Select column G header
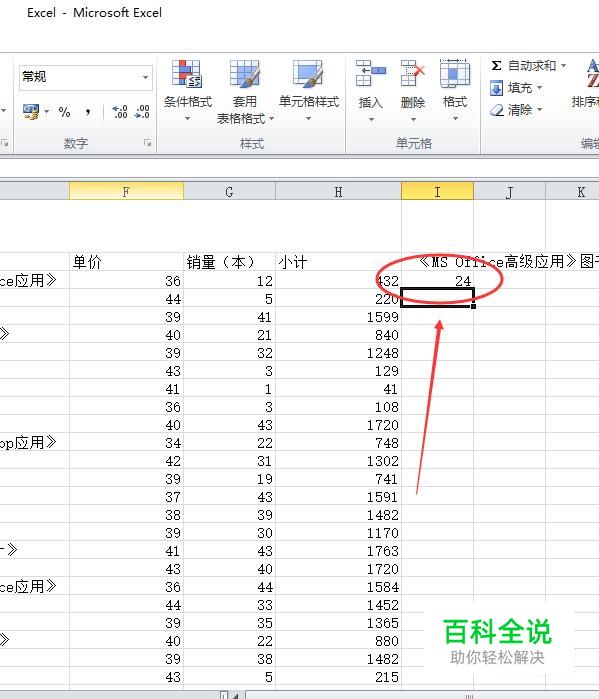This screenshot has width=599, height=699. click(229, 192)
